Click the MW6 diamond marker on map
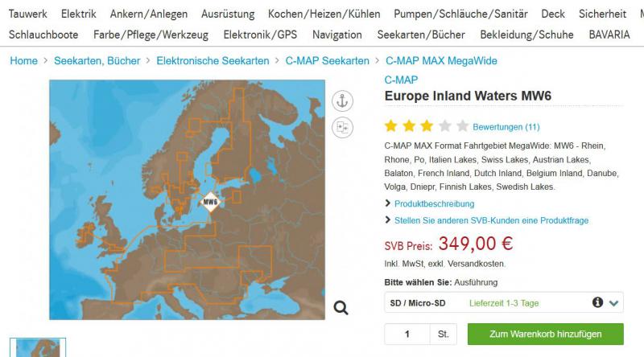This screenshot has height=357, width=644. tap(210, 202)
